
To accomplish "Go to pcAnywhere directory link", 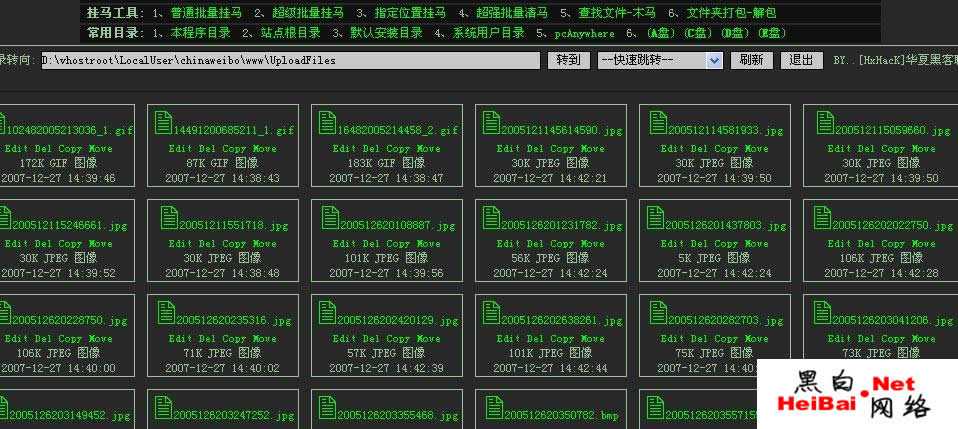I will pyautogui.click(x=585, y=34).
